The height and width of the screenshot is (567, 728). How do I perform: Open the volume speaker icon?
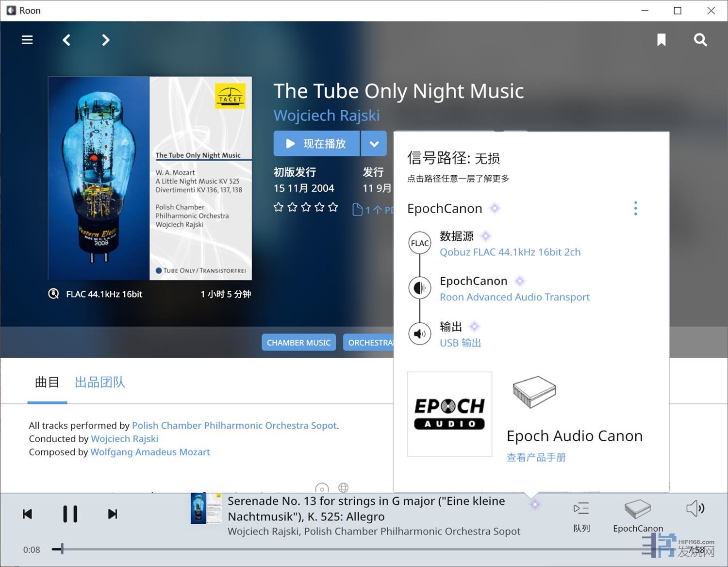pos(695,509)
